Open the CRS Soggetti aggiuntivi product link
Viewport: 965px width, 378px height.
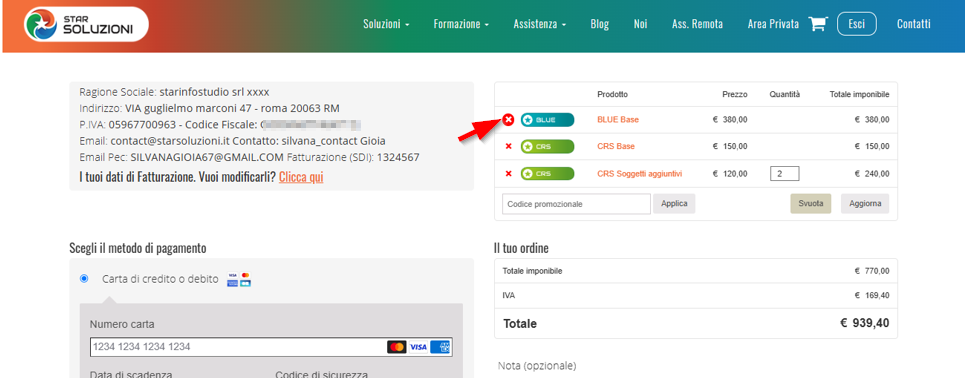pyautogui.click(x=639, y=174)
